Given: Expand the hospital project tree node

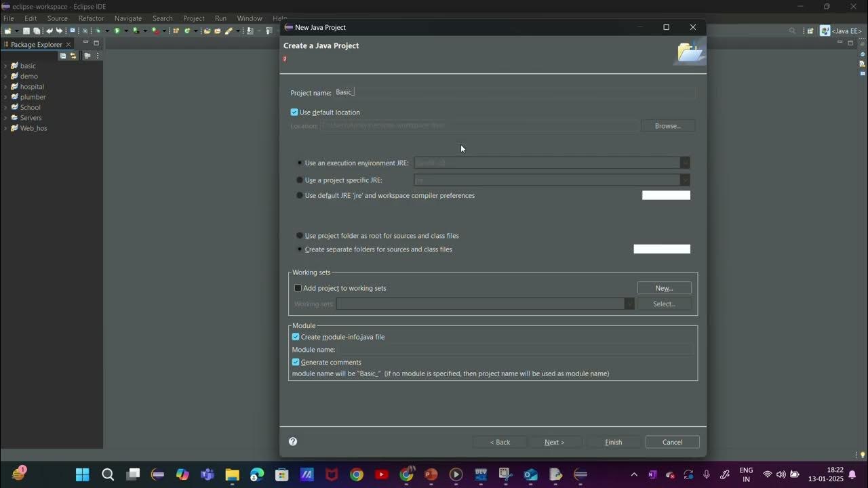Looking at the screenshot, I should point(5,87).
